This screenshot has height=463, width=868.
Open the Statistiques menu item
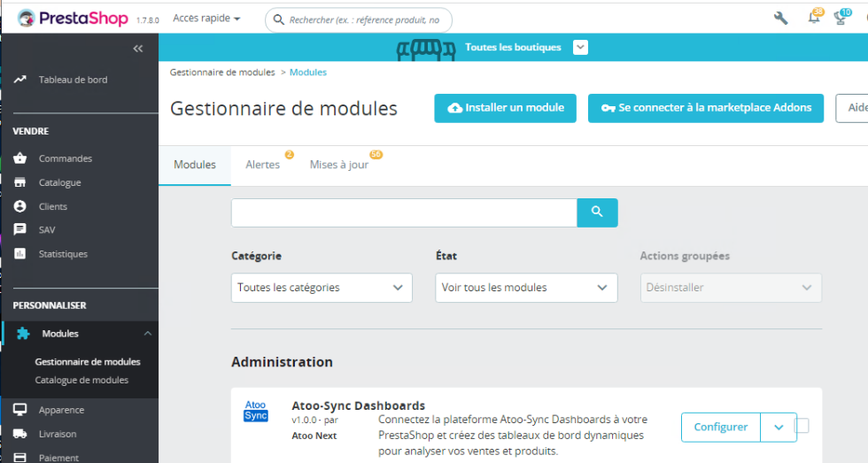click(63, 254)
